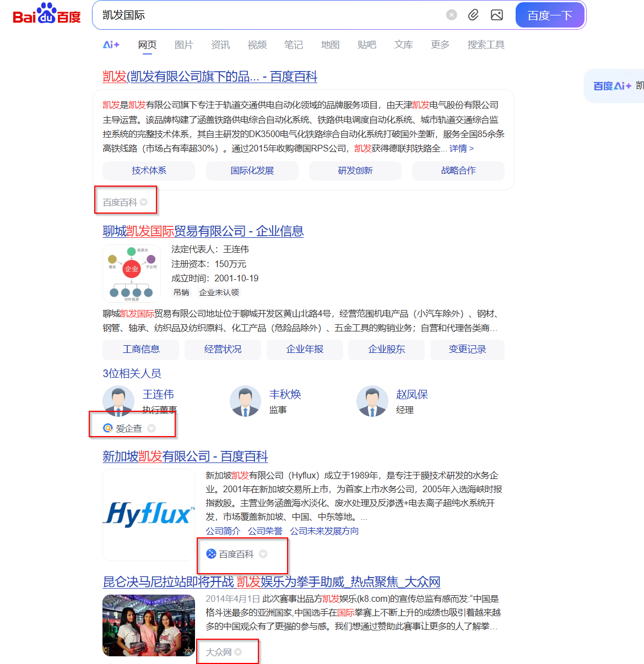The height and width of the screenshot is (664, 644).
Task: Open the 昆仑决马尼拉站 大众网 result title
Action: (272, 582)
